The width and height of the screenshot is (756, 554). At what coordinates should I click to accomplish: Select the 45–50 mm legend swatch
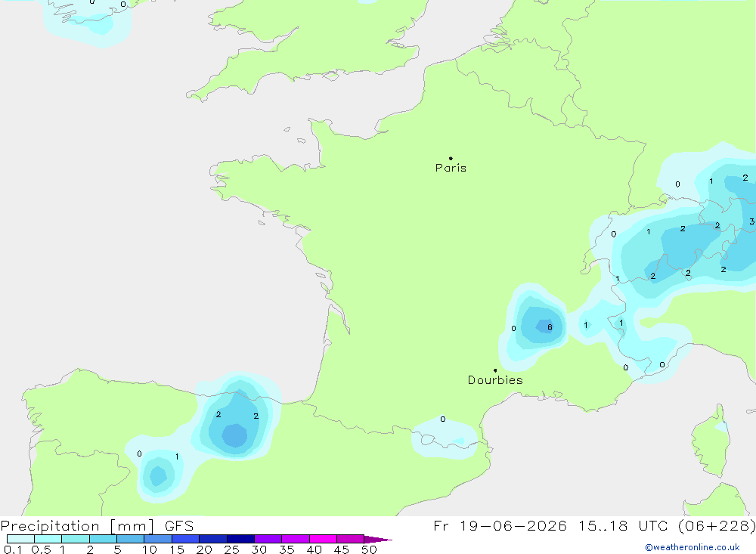pyautogui.click(x=351, y=539)
